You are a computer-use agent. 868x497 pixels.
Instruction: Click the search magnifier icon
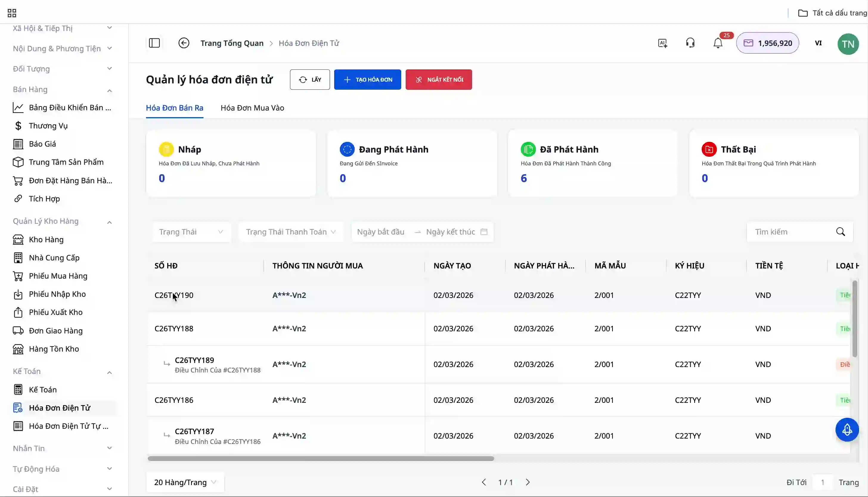[x=840, y=232]
